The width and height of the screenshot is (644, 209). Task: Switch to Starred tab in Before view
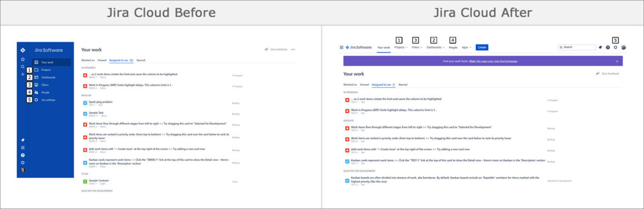[141, 60]
